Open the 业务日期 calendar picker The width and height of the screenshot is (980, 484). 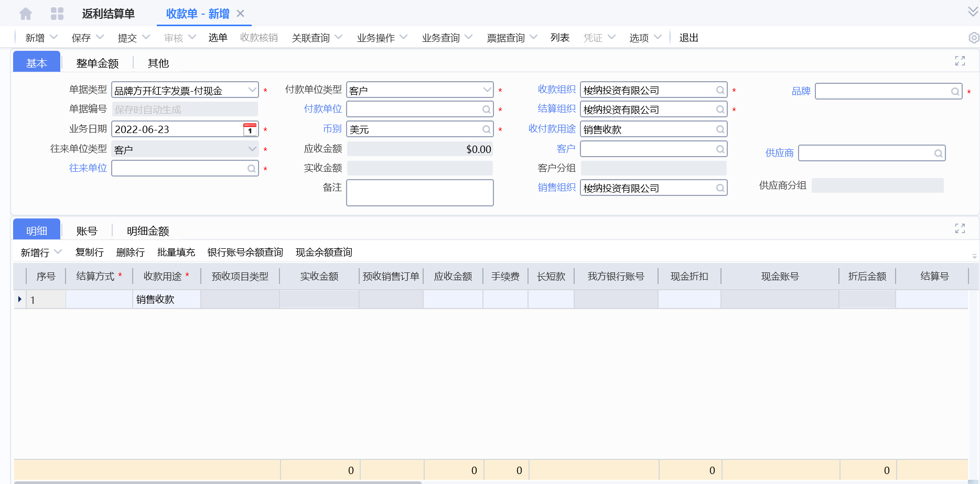coord(250,129)
